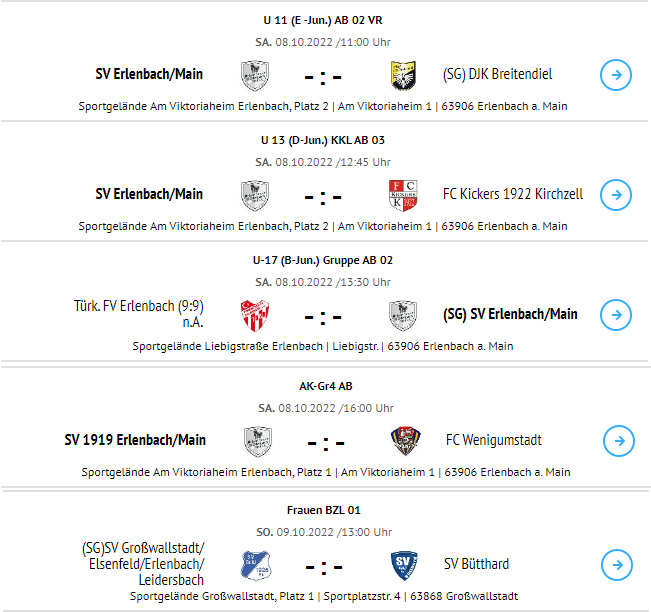Click the AK-Gr4 AB 16:00 match score placeholder
651x612 pixels.
pos(326,443)
